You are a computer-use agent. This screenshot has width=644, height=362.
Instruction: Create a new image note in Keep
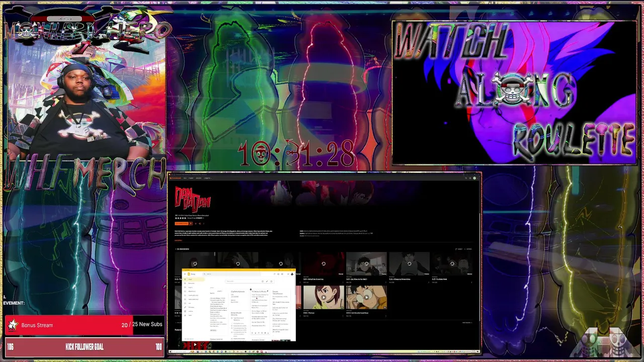[271, 281]
